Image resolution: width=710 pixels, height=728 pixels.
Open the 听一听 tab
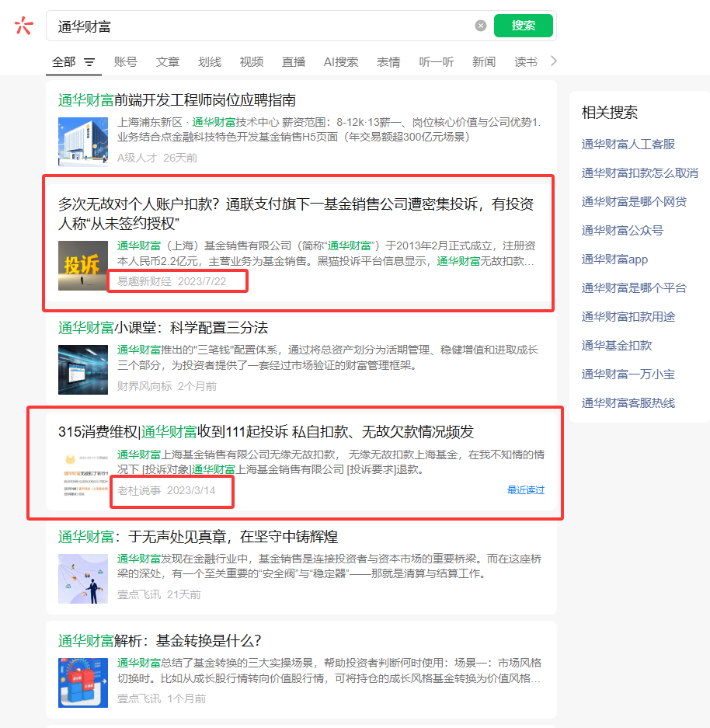[x=437, y=61]
